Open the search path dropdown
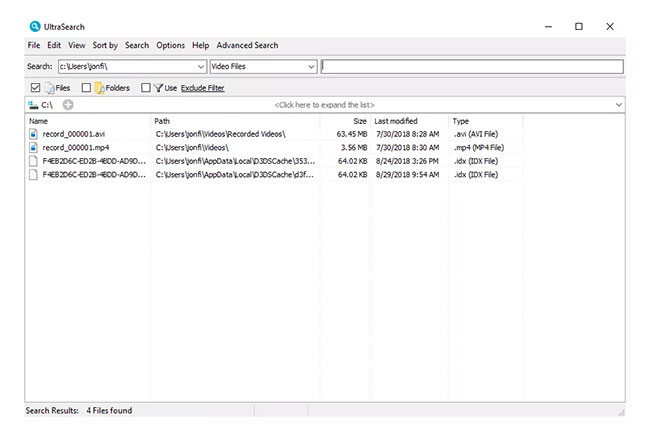This screenshot has height=433, width=650. pyautogui.click(x=201, y=67)
